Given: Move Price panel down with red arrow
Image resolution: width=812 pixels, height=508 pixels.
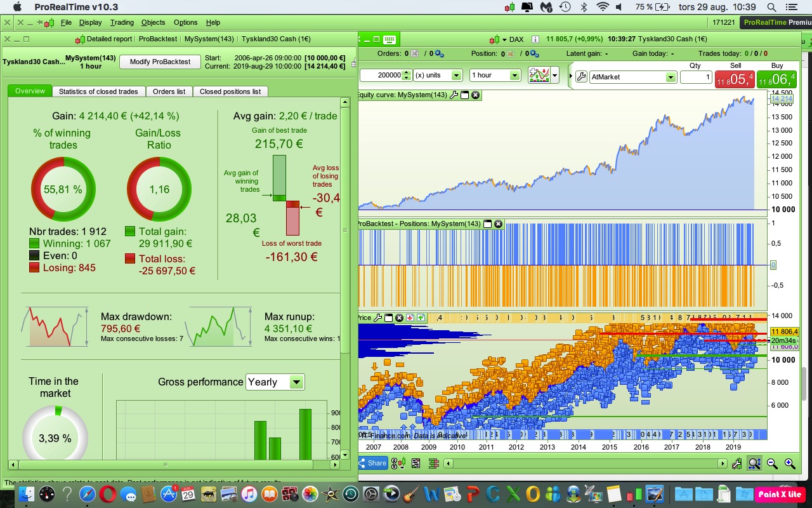Looking at the screenshot, I should (x=410, y=318).
